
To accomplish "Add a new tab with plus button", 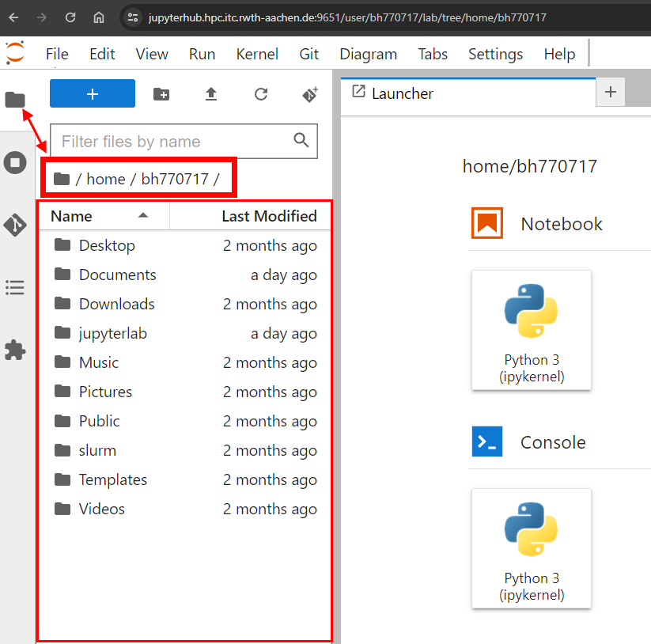I will coord(610,93).
